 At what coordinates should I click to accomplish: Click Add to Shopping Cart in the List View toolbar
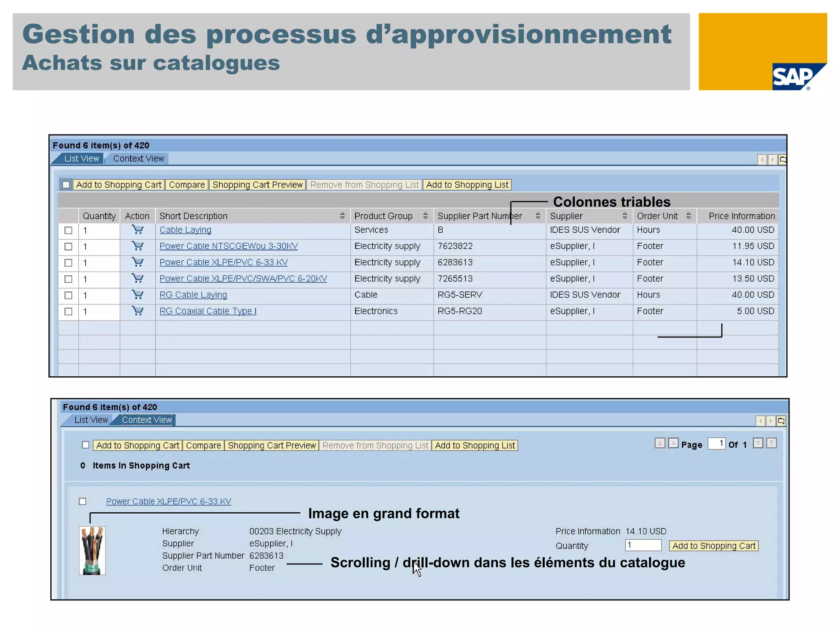(119, 185)
